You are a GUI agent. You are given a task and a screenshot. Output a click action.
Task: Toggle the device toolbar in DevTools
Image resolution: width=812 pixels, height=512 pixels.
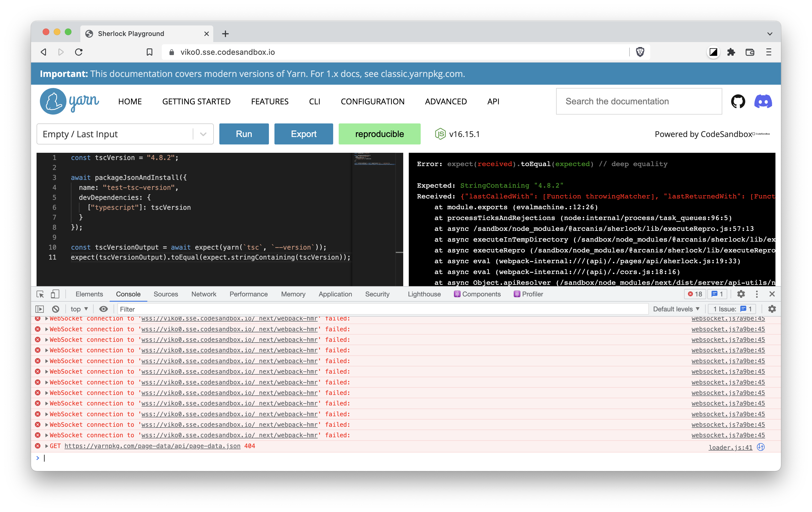coord(55,294)
